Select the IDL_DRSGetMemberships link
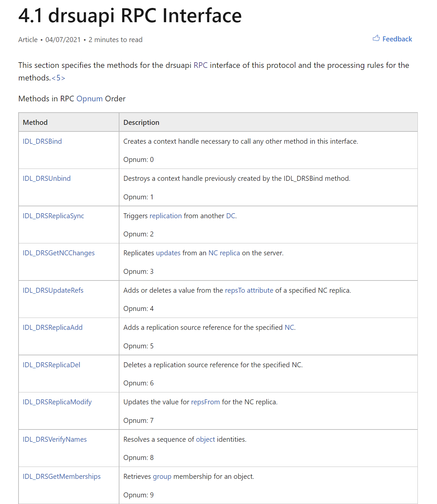The height and width of the screenshot is (504, 437). (62, 477)
